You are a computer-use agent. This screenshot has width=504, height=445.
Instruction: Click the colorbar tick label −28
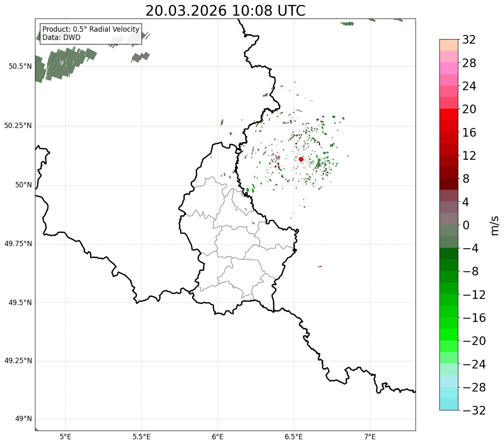pyautogui.click(x=474, y=387)
